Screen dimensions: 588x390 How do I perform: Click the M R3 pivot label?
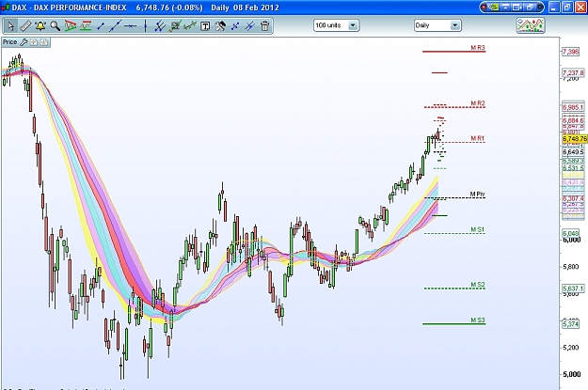(x=478, y=48)
